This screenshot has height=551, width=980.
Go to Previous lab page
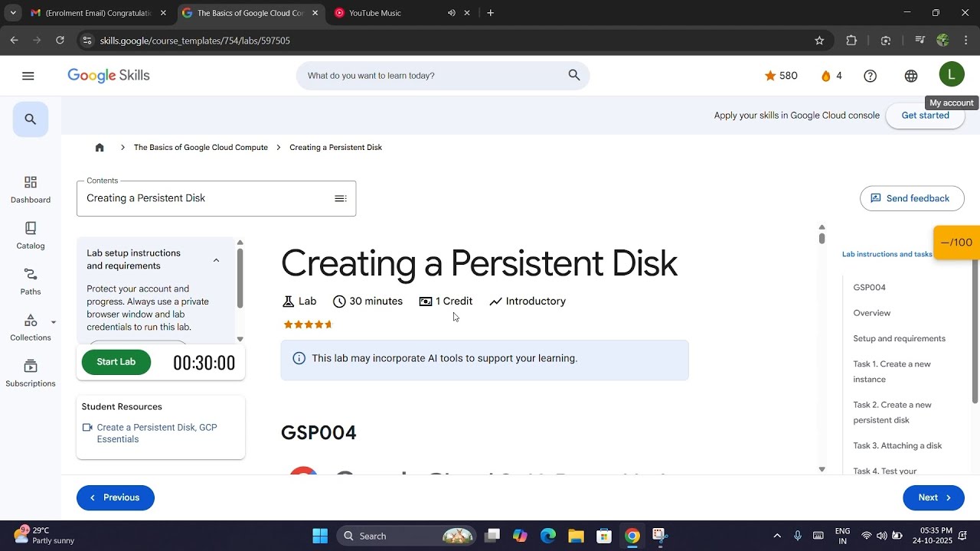point(116,497)
